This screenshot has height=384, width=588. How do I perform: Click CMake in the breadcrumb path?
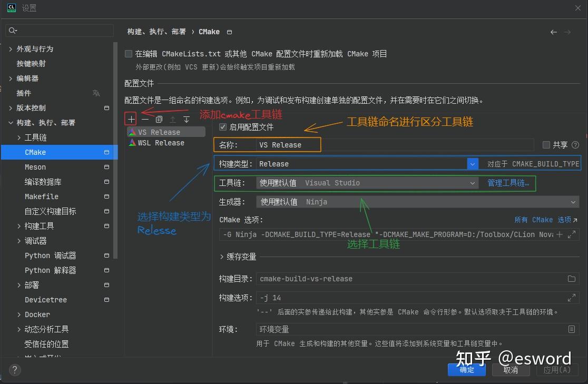[209, 32]
